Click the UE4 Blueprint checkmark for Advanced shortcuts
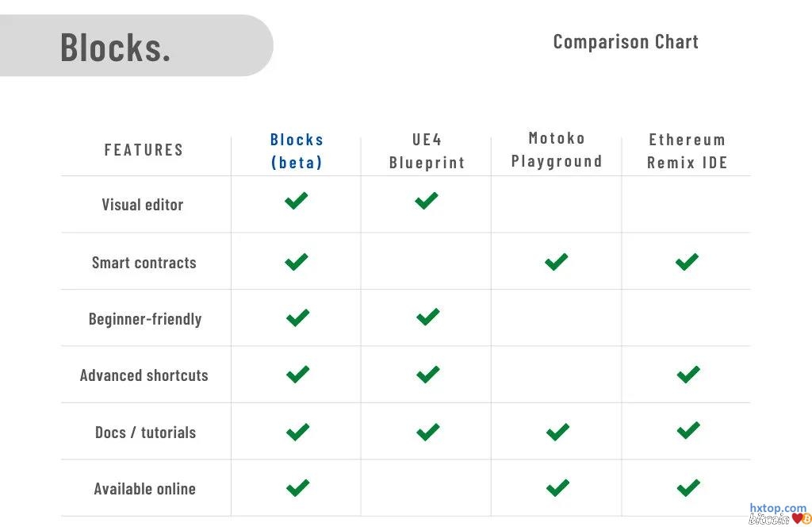812x527 pixels. tap(427, 374)
